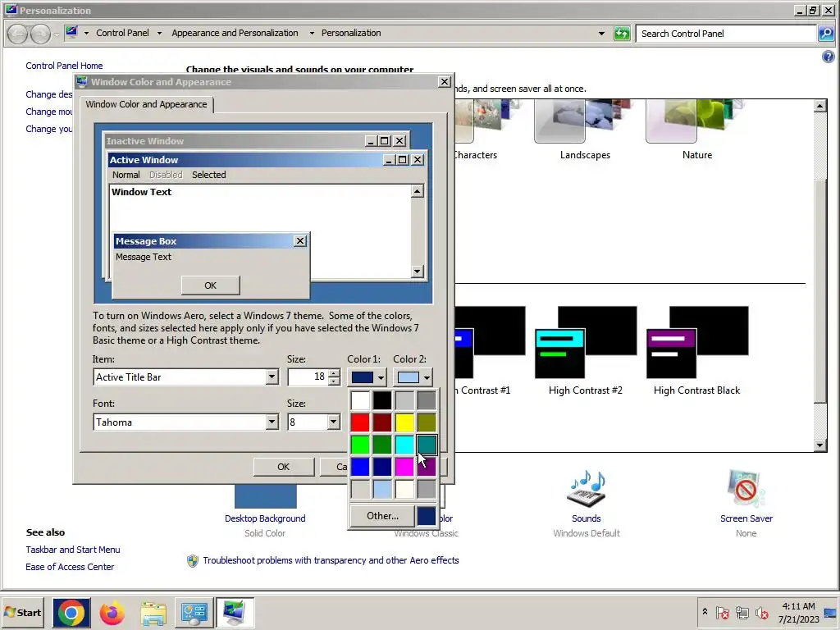The width and height of the screenshot is (840, 630).
Task: Select the High Contrast #2 theme
Action: point(586,351)
